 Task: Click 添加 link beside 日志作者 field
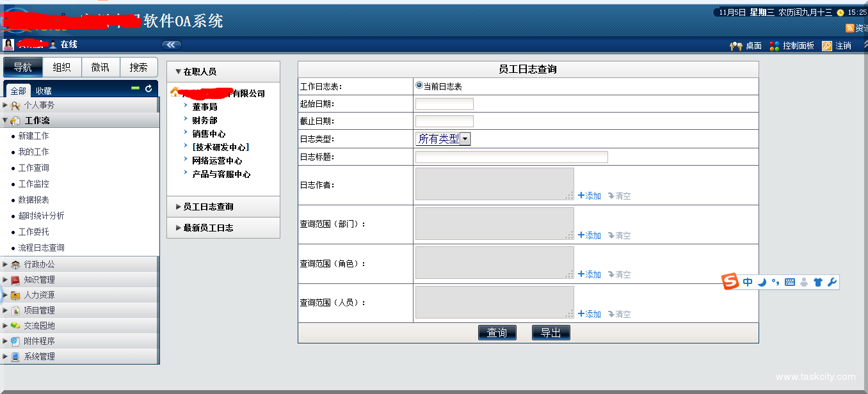click(589, 196)
